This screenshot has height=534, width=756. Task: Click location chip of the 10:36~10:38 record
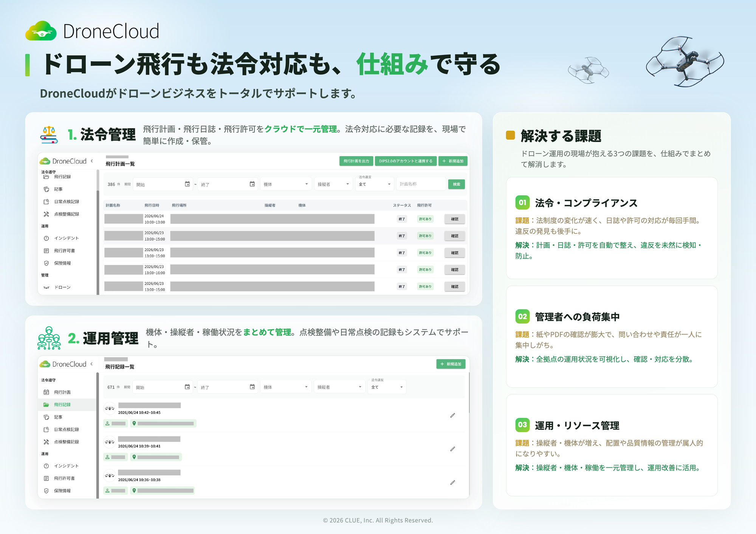[163, 491]
